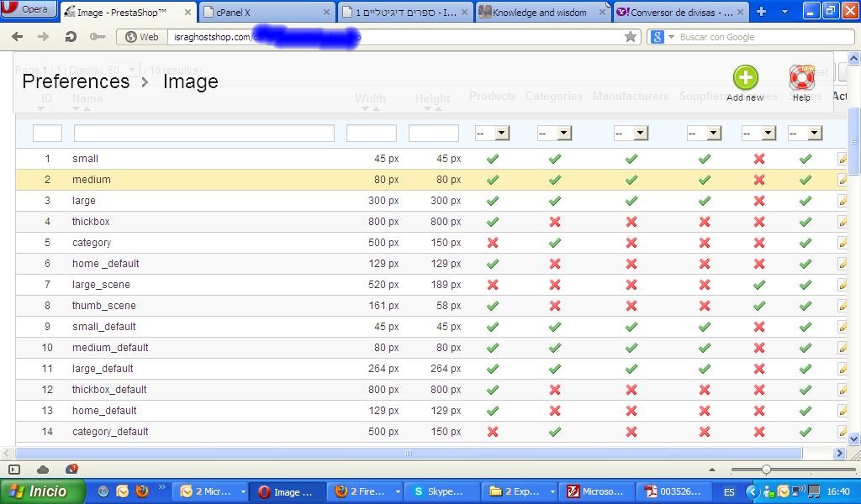This screenshot has width=861, height=504.
Task: Click the Microso... taskbar button
Action: [x=598, y=491]
